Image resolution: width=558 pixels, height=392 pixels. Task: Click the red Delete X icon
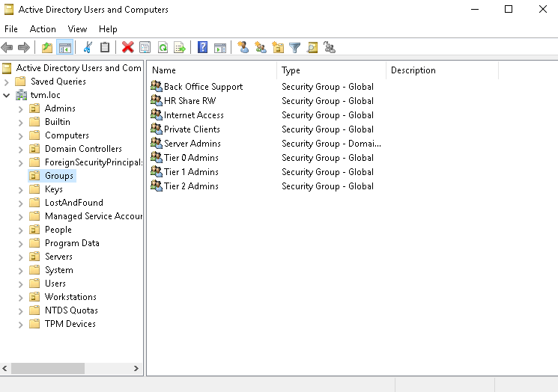128,47
